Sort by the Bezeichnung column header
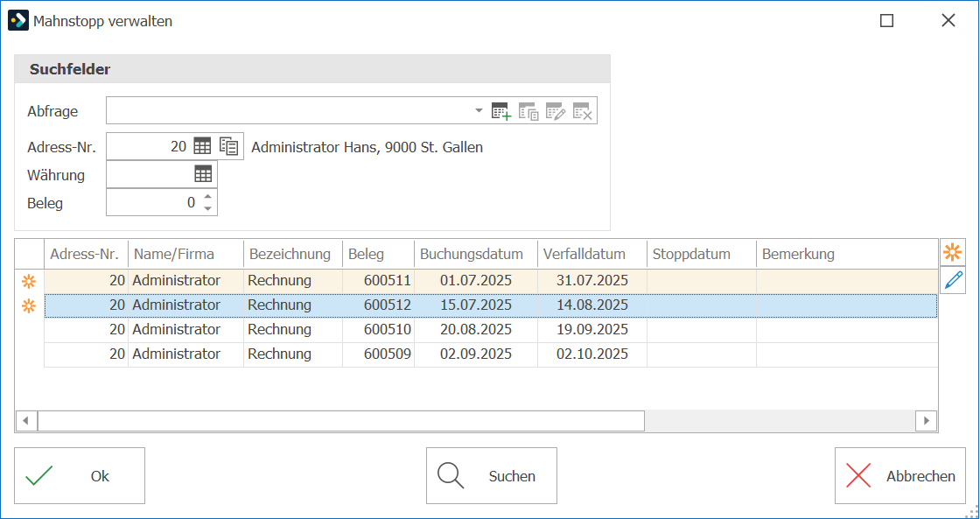 click(293, 255)
